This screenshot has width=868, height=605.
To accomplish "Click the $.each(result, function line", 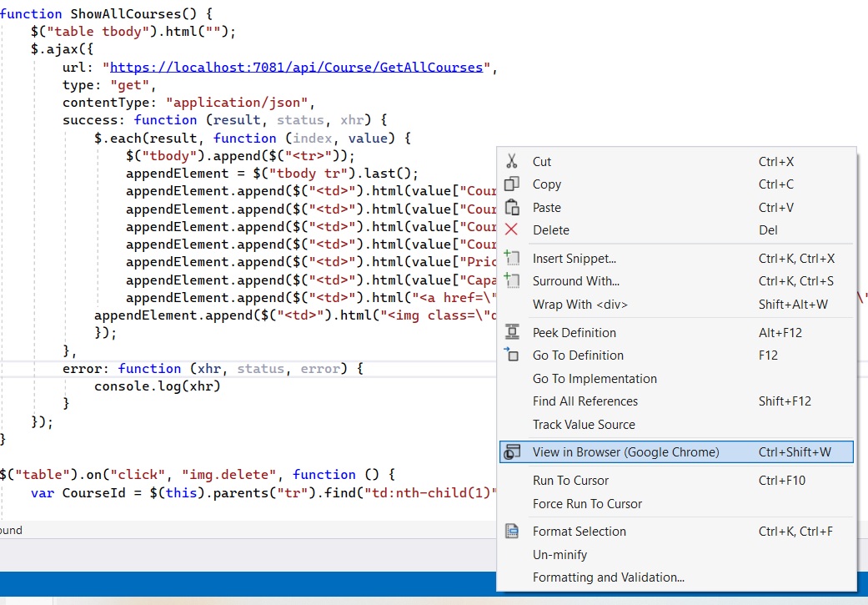I will (253, 139).
